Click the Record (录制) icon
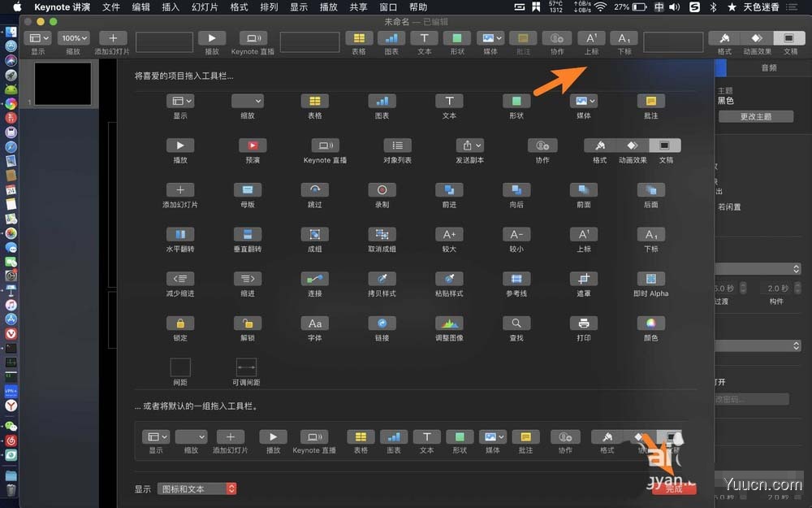 point(382,190)
